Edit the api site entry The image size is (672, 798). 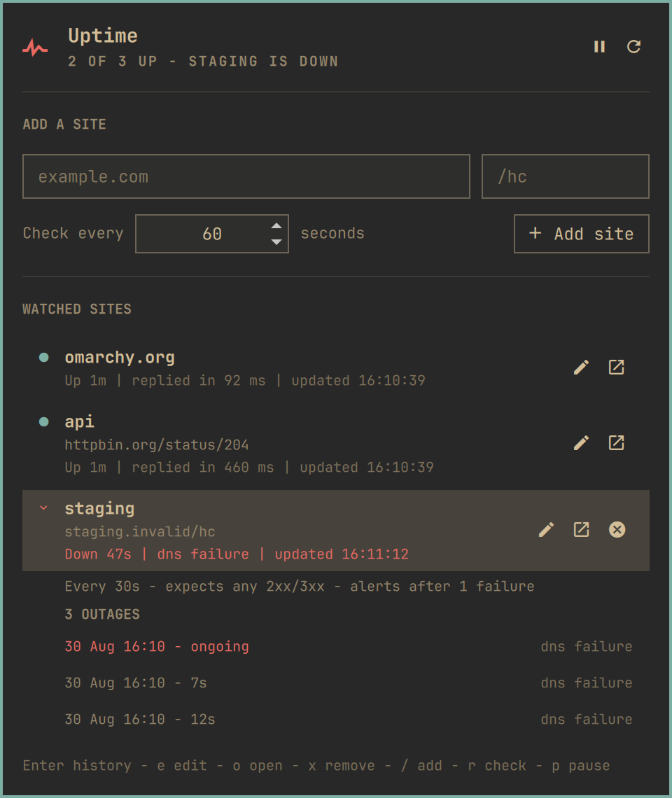(x=582, y=443)
